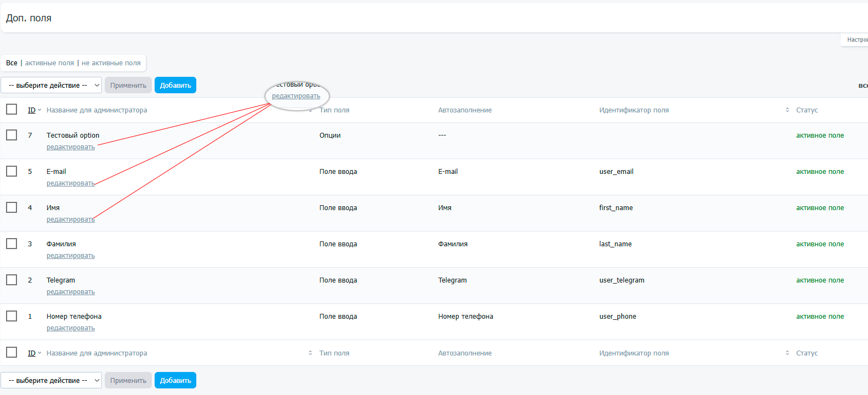Screen dimensions: 868x395
Task: Open the action dropdown above the table
Action: [x=51, y=85]
